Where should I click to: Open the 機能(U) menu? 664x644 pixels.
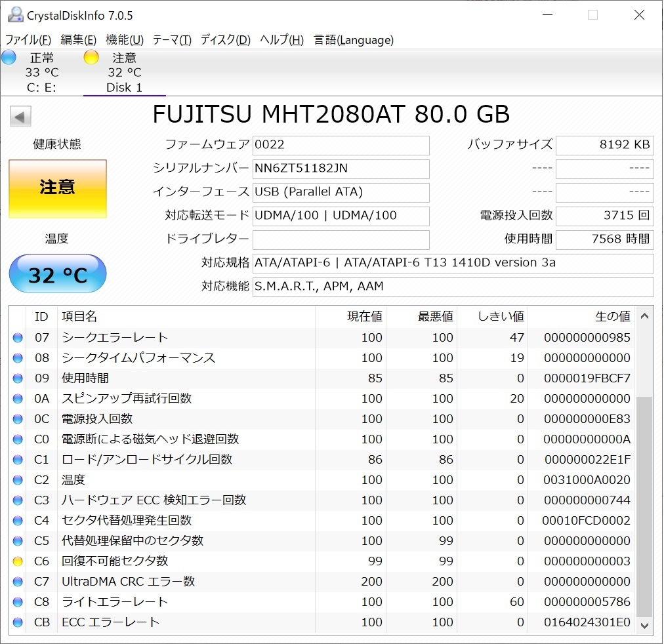click(125, 40)
